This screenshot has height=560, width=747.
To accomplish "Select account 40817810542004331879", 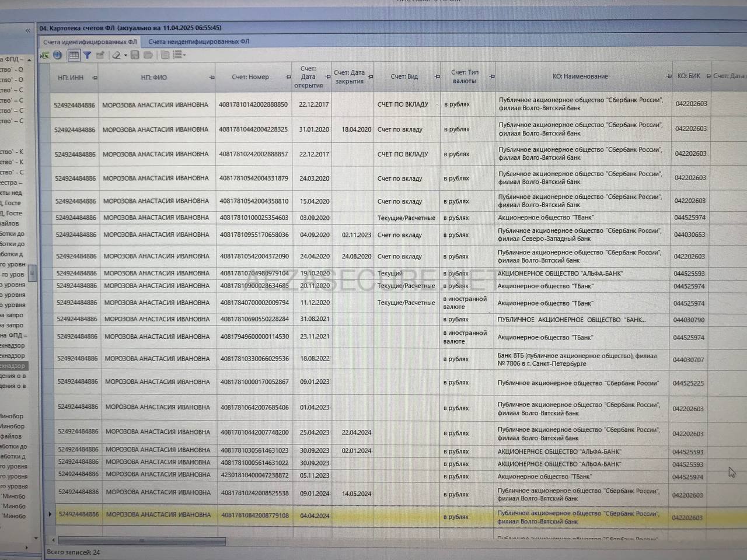I will pyautogui.click(x=254, y=178).
